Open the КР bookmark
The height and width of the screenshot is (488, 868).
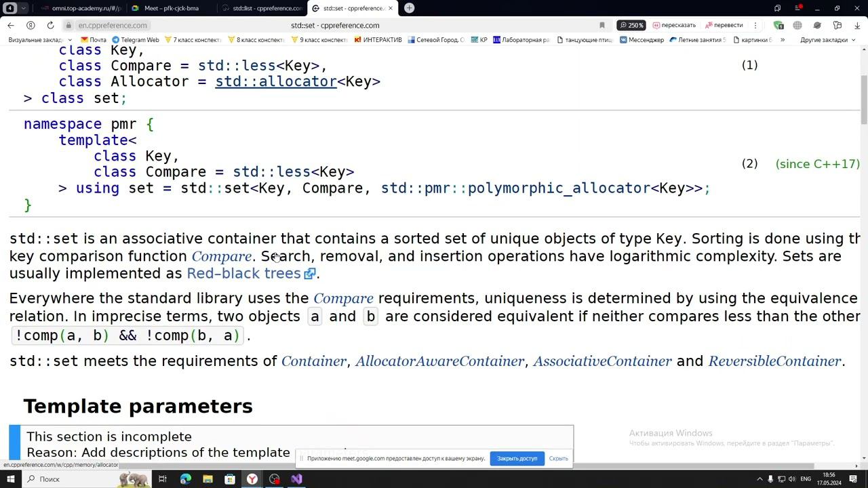(x=479, y=40)
